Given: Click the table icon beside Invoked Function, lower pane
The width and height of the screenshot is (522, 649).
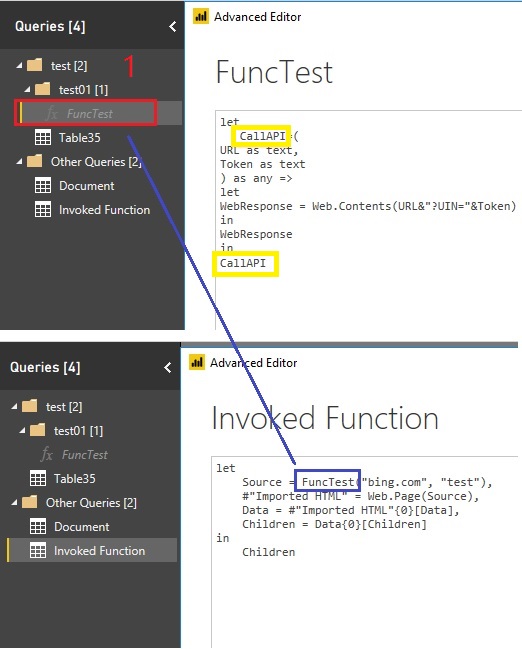Looking at the screenshot, I should 38,550.
